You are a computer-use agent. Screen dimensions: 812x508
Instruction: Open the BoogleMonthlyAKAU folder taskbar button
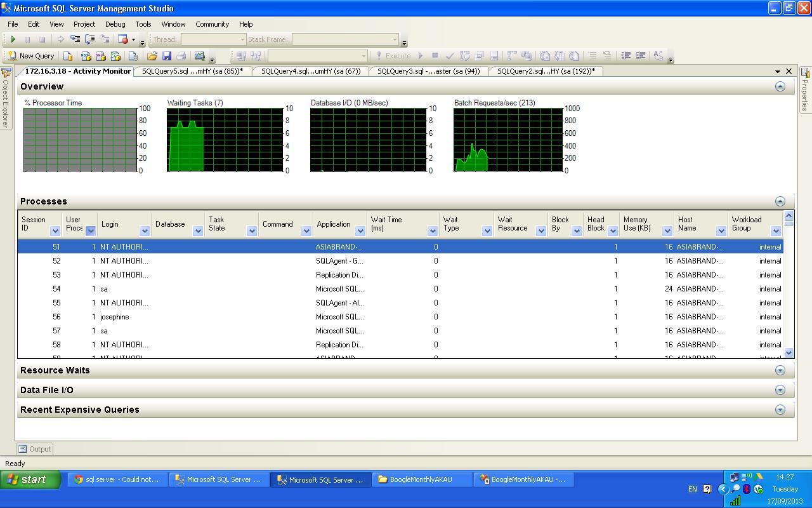click(422, 479)
